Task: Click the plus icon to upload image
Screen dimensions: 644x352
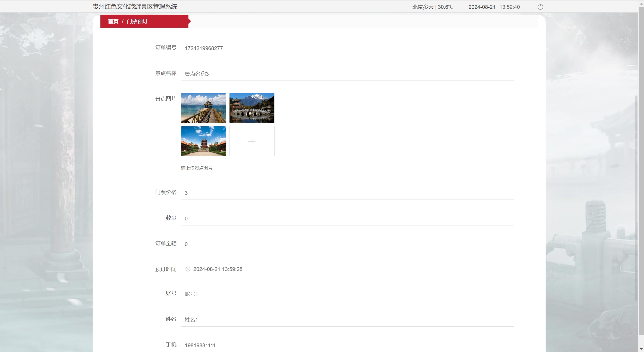Action: point(252,141)
